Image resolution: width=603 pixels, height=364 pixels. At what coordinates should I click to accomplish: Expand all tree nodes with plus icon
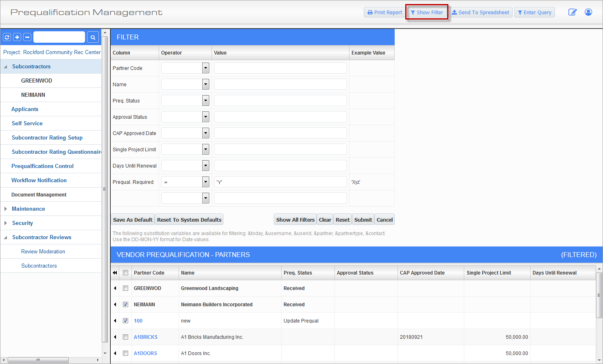click(17, 37)
